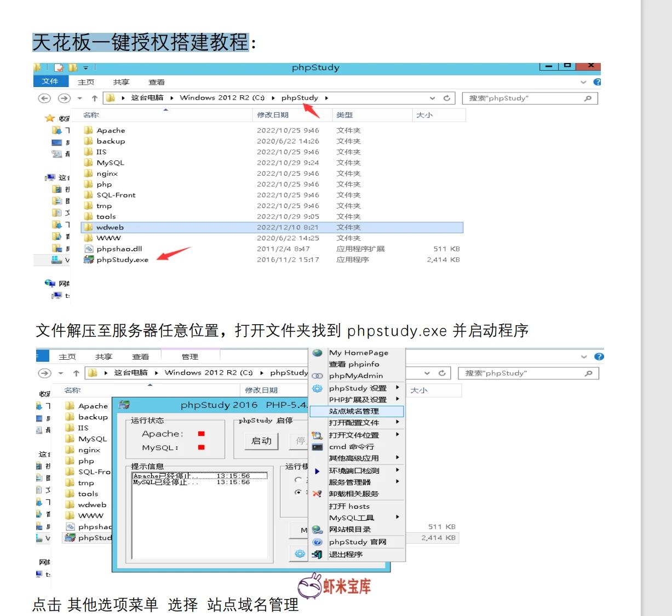Expand the PHP扩展及设置 submenu arrow
The height and width of the screenshot is (616, 672).
398,399
